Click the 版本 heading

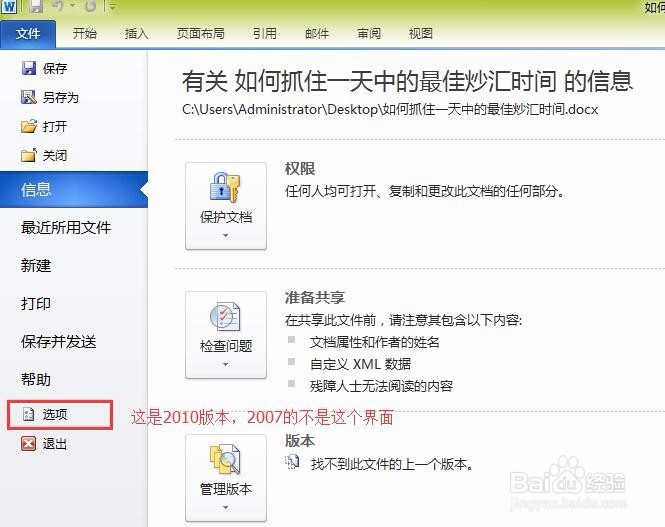coord(300,441)
